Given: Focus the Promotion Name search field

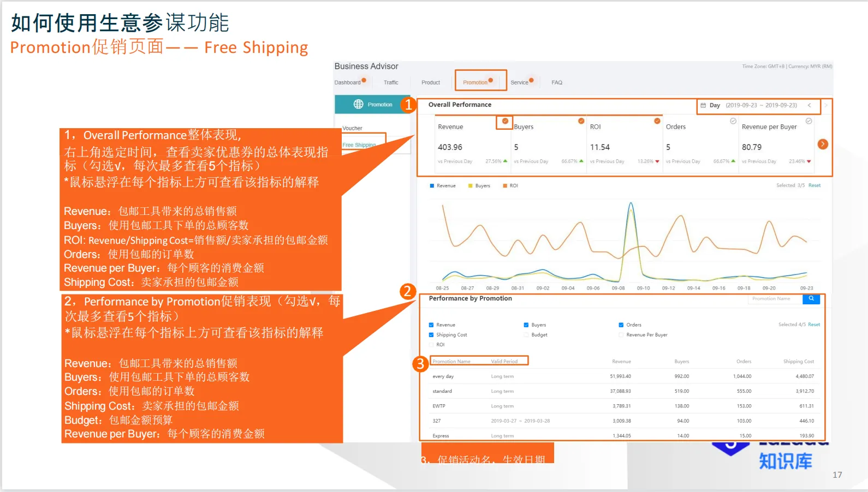Looking at the screenshot, I should point(775,299).
